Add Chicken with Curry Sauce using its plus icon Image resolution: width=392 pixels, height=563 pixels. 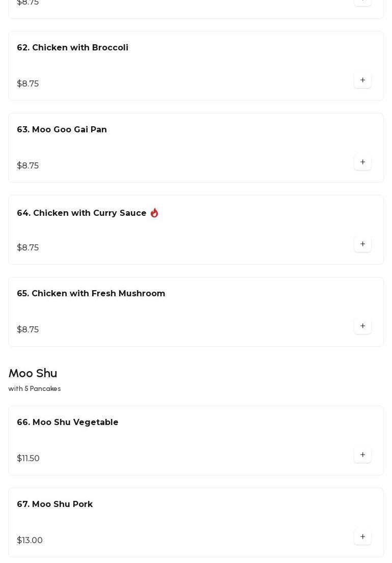[x=362, y=244]
